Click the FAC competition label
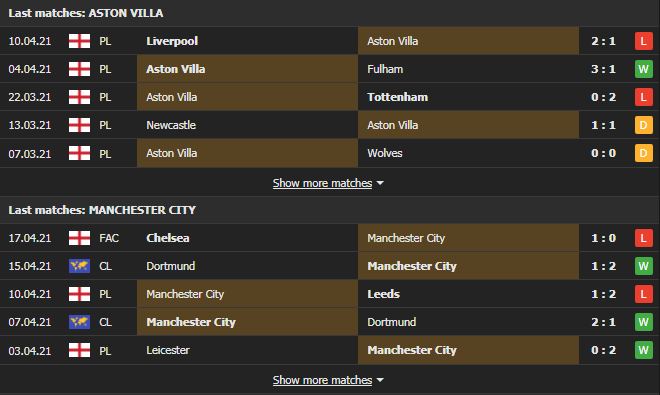The height and width of the screenshot is (395, 660). pos(109,238)
